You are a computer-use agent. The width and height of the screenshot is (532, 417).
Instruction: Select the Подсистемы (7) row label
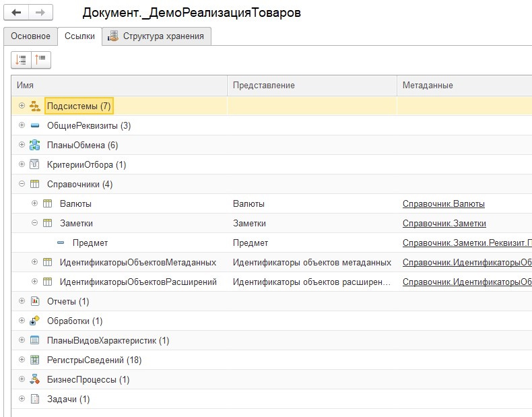79,106
